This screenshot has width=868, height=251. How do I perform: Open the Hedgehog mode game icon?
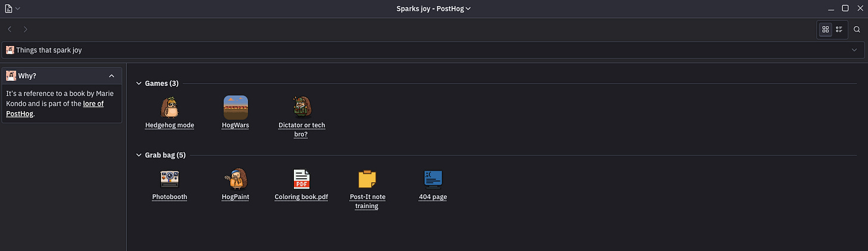(170, 108)
